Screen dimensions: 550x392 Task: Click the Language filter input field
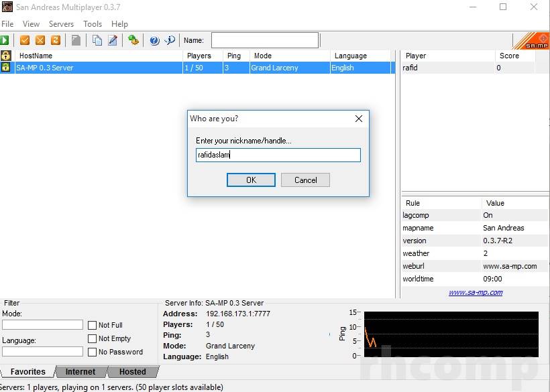tap(42, 351)
